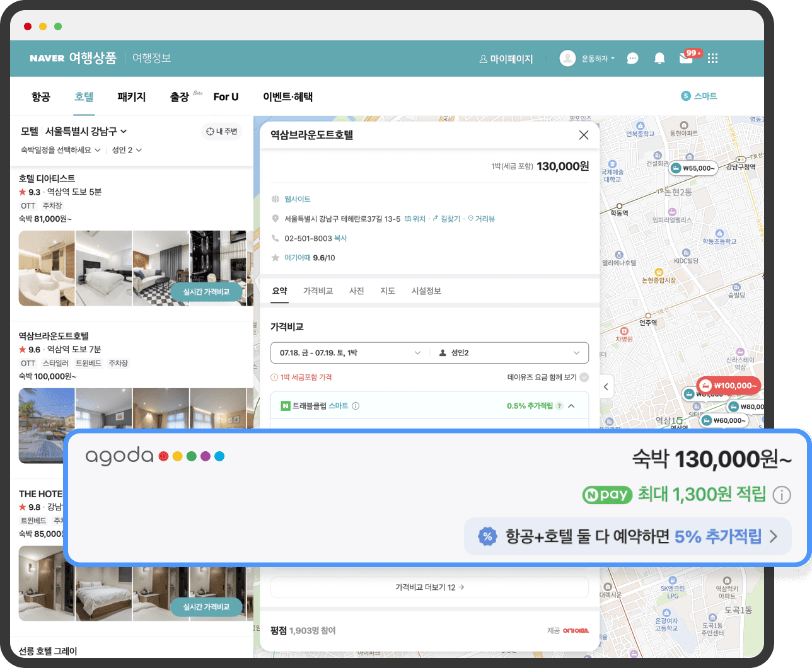
Task: Select the 이벤트·혜택 tab
Action: pos(288,96)
